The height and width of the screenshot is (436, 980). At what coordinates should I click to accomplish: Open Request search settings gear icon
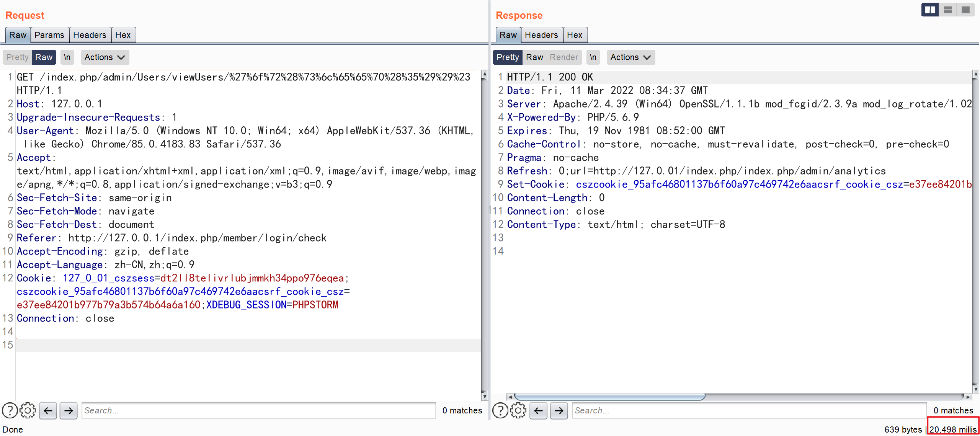pyautogui.click(x=28, y=410)
